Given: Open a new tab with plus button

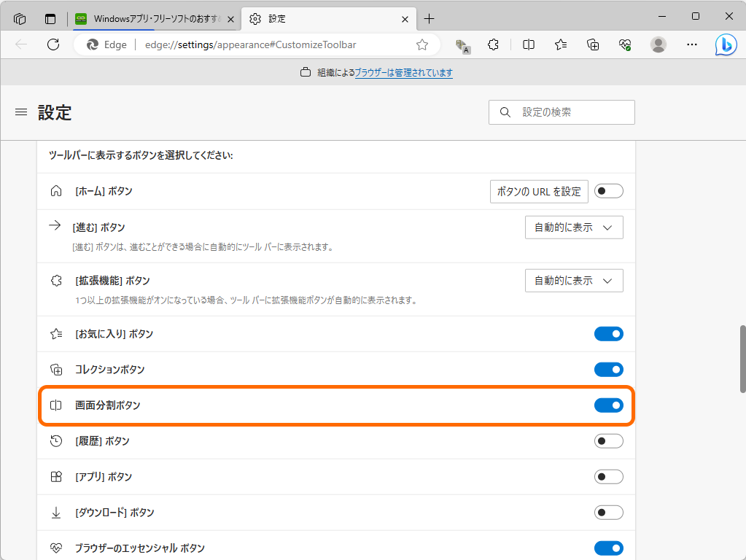Looking at the screenshot, I should pos(429,19).
